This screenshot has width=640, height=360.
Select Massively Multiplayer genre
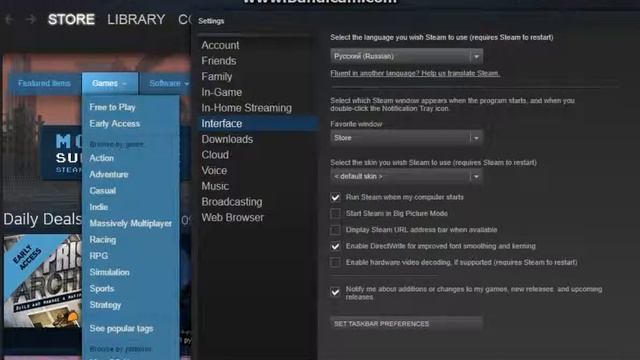(131, 223)
